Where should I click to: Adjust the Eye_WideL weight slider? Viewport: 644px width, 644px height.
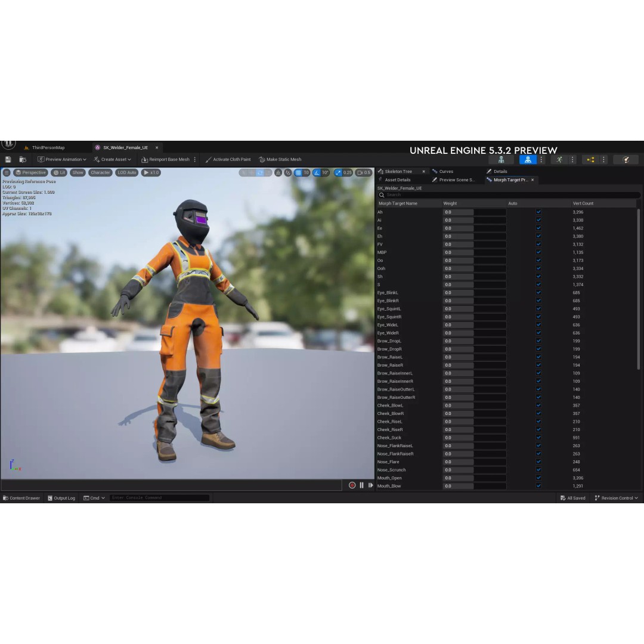(x=475, y=325)
